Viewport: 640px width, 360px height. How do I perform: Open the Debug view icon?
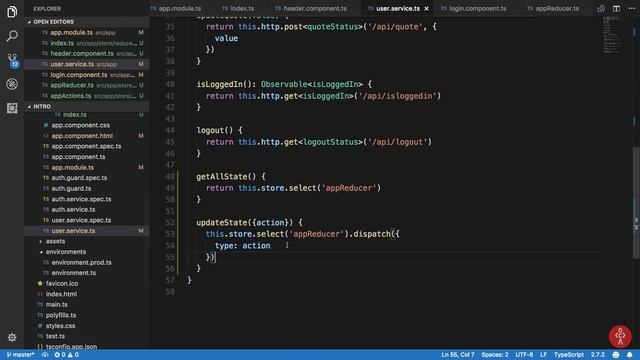click(x=12, y=84)
